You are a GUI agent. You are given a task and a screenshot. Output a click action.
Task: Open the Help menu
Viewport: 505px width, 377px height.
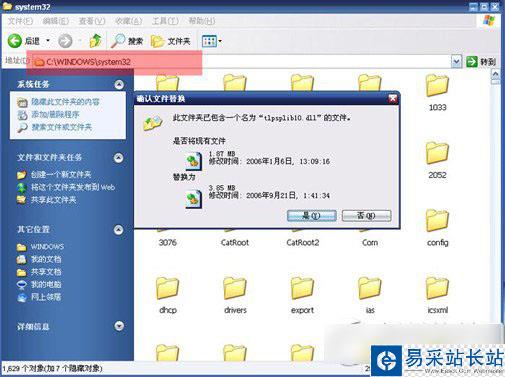(x=202, y=21)
